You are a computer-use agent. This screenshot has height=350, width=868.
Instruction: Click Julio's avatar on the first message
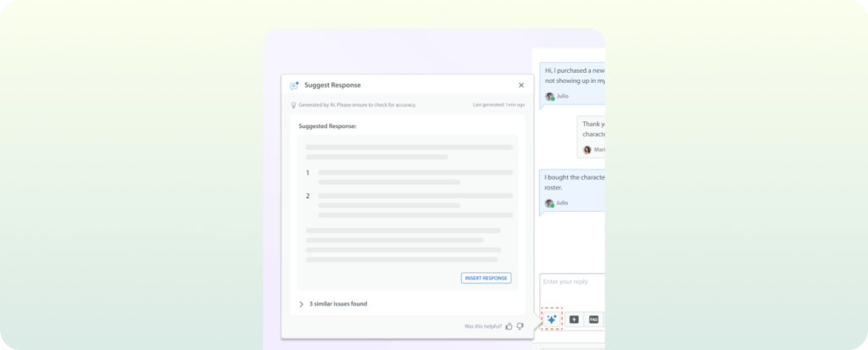pos(549,97)
